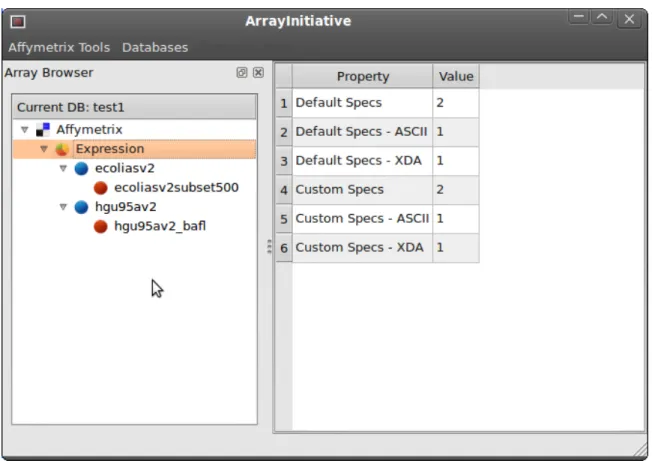Click the value cell of Default Specs - XDA
This screenshot has width=652, height=461.
[x=456, y=161]
